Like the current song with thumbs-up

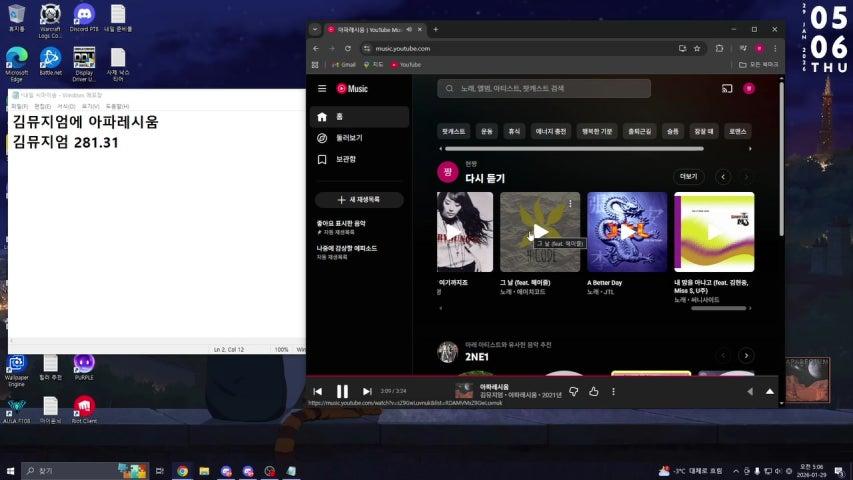pos(594,391)
